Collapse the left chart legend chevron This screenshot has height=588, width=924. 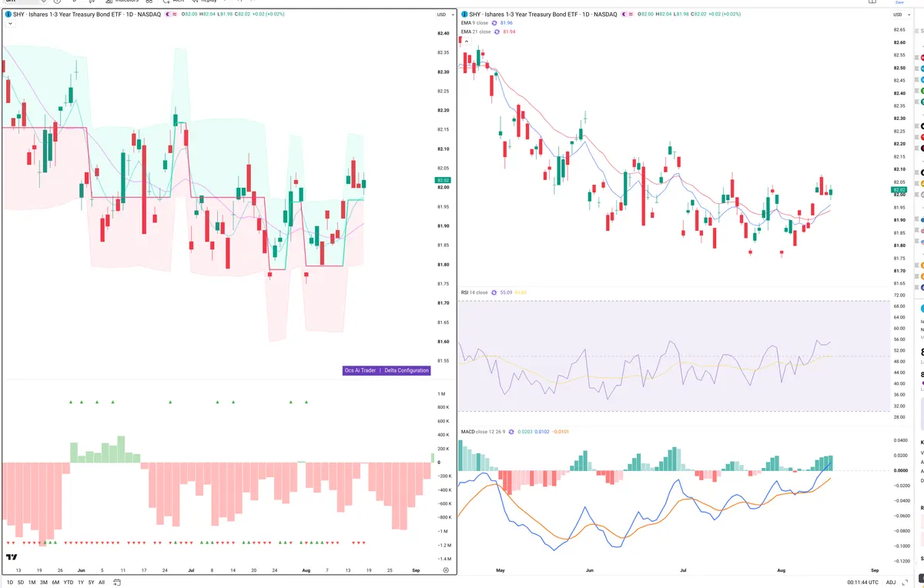point(8,24)
